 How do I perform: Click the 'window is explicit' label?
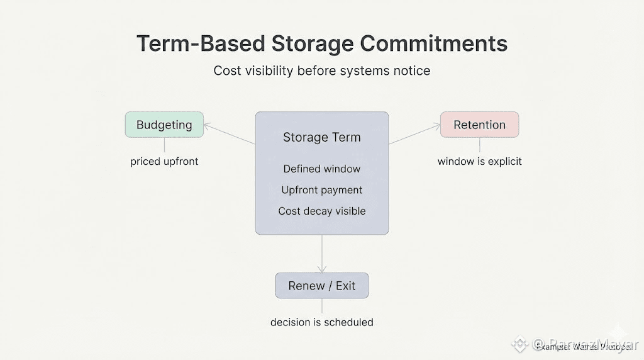pyautogui.click(x=479, y=162)
